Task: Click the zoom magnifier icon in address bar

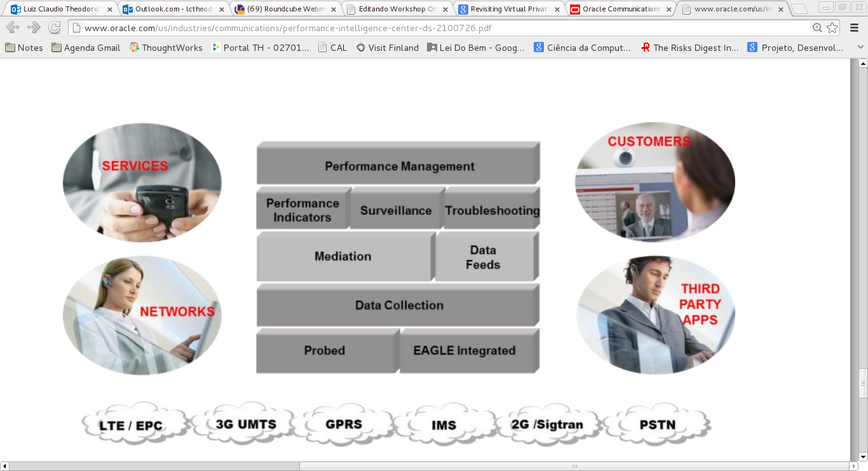Action: (x=818, y=28)
